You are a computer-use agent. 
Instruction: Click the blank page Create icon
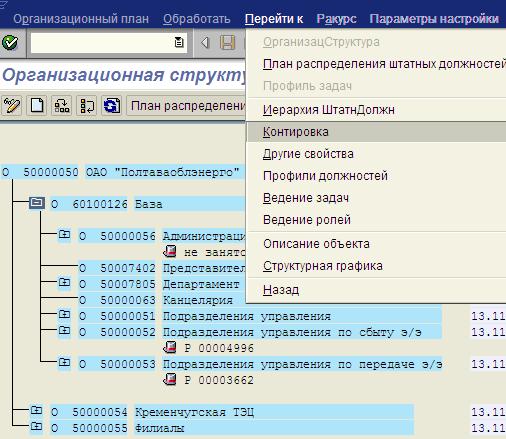click(x=37, y=106)
